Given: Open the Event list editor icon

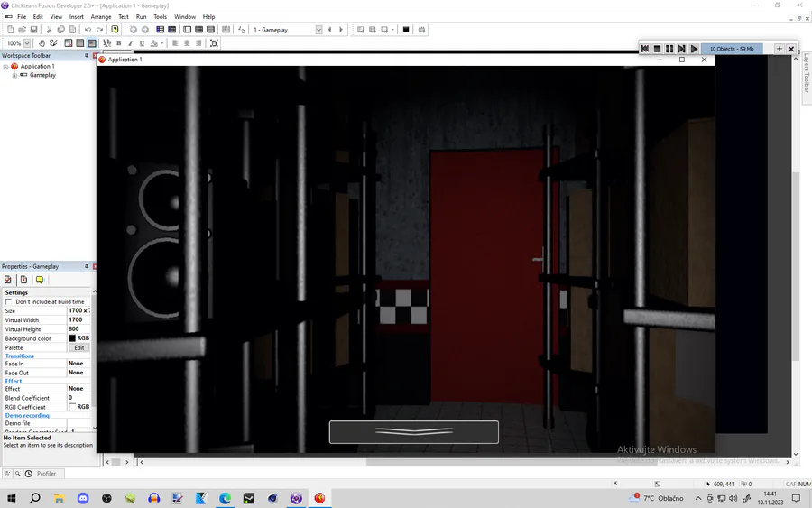Looking at the screenshot, I should click(x=211, y=30).
